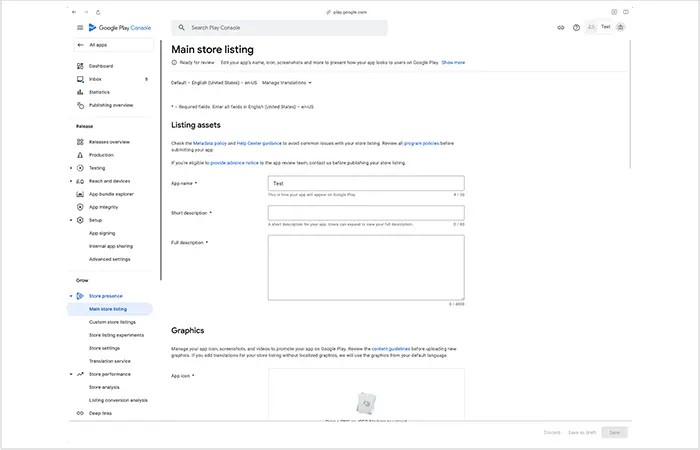
Task: Open the Metadata policy link
Action: click(210, 143)
